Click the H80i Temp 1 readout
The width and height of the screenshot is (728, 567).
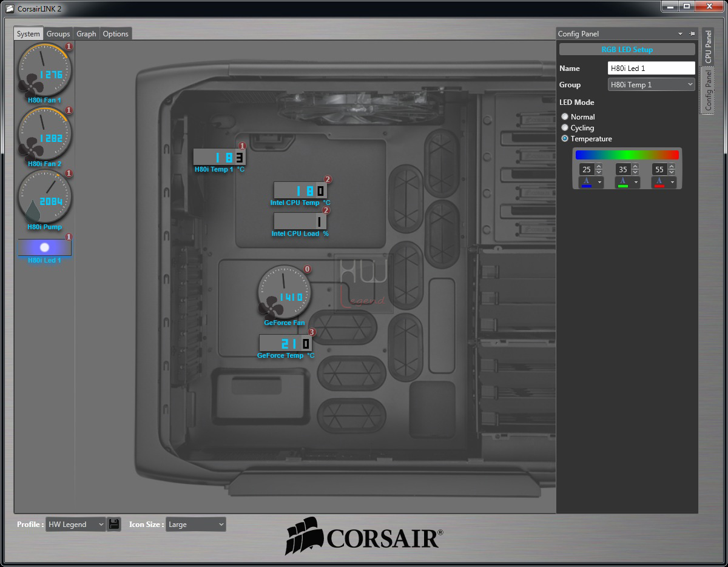click(x=219, y=157)
